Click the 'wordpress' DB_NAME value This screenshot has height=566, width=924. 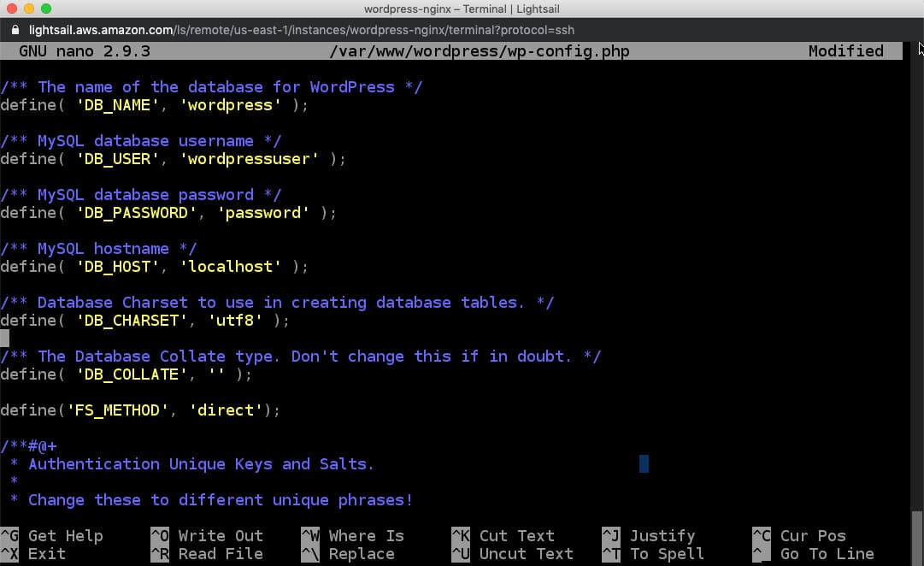point(231,105)
